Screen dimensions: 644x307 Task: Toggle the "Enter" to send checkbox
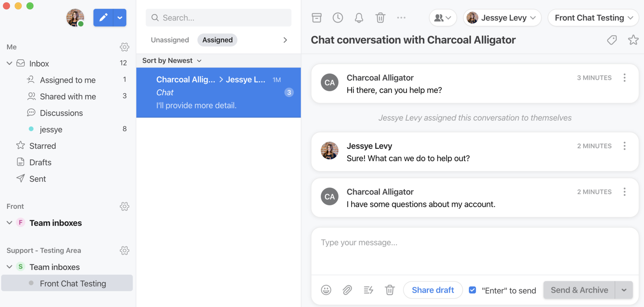[473, 290]
